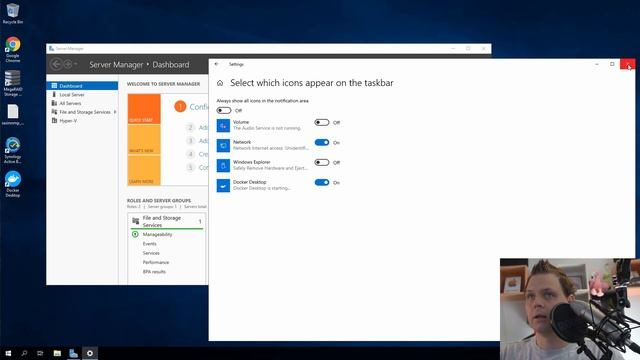Expand File and Storage Services submenu arrow
640x360 pixels.
115,112
